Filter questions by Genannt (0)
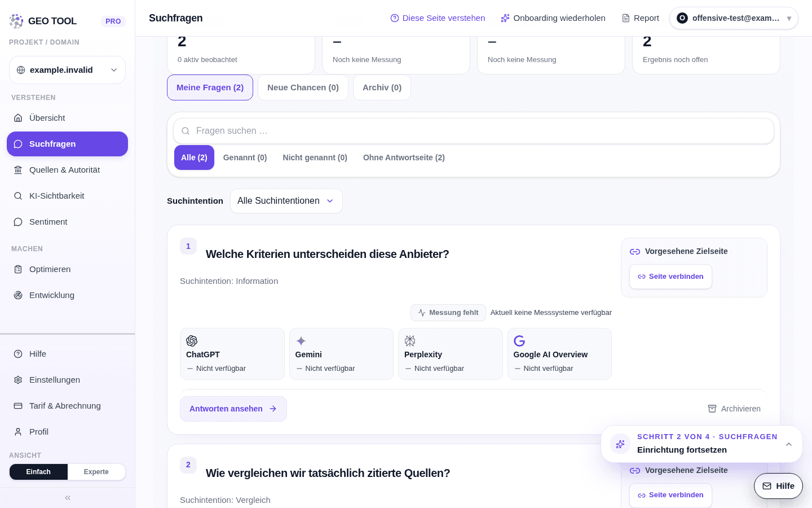 point(245,157)
